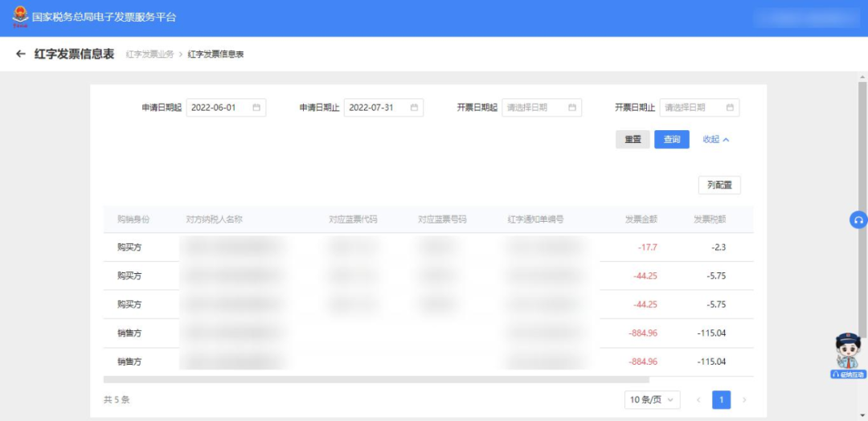Go to previous page arrow in pagination
Viewport: 868px width, 421px height.
point(698,399)
